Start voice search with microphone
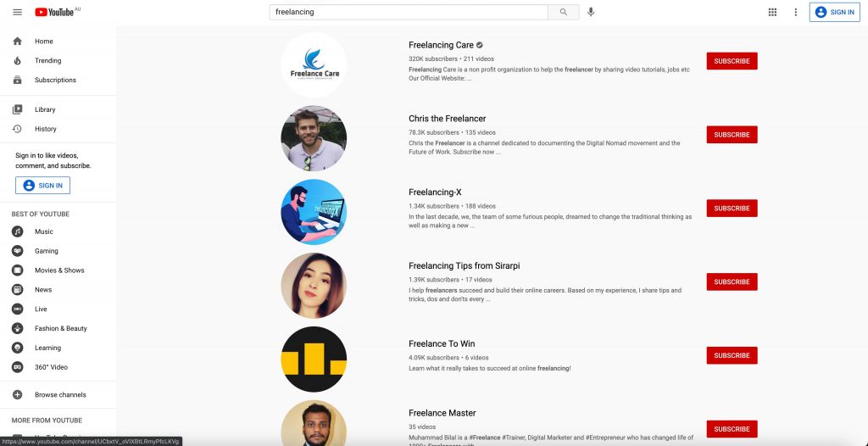Viewport: 868px width, 446px height. pyautogui.click(x=591, y=12)
